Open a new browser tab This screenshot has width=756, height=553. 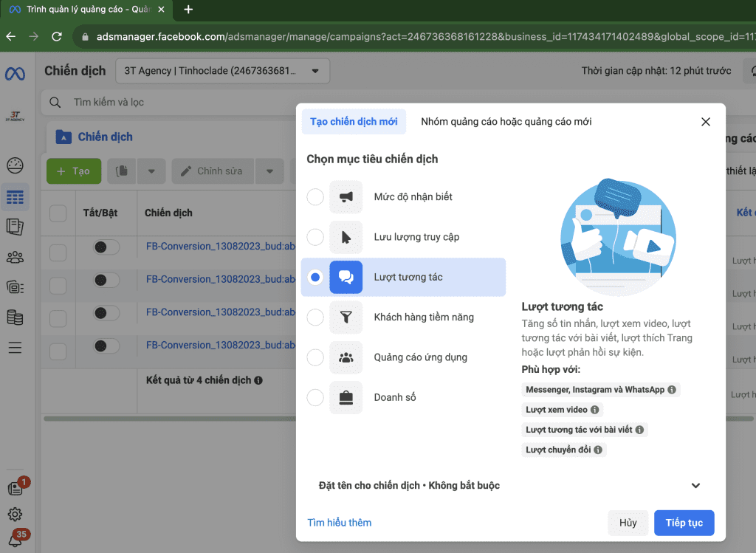click(x=188, y=10)
